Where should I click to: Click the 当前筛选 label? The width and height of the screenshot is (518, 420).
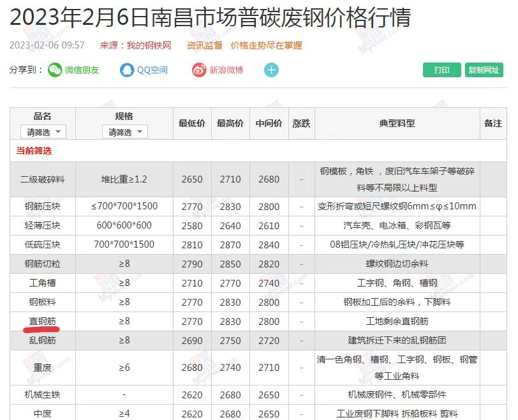point(34,151)
